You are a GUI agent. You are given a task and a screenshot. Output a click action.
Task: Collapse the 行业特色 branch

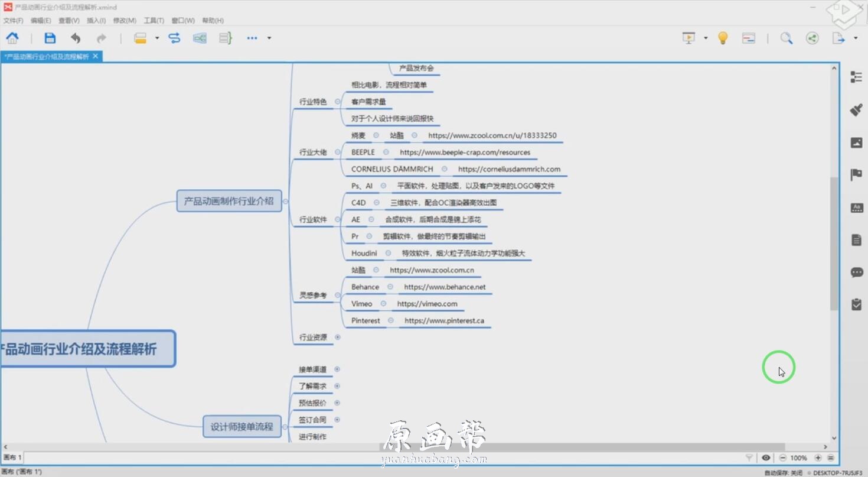[338, 102]
